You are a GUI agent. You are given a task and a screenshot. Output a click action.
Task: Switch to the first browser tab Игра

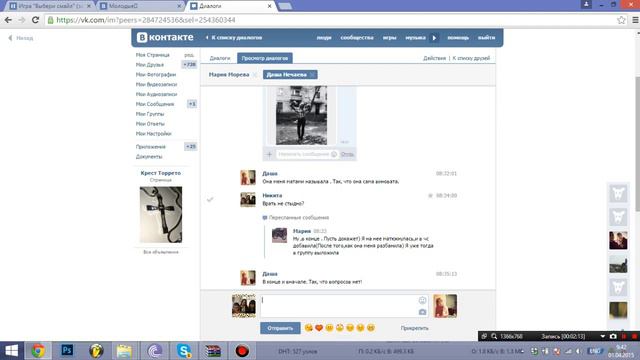coord(50,6)
